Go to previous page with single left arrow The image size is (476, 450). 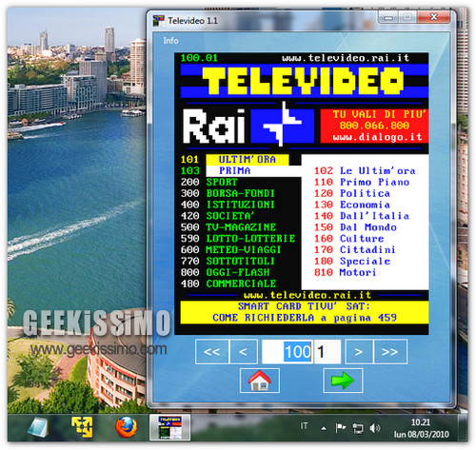click(243, 351)
